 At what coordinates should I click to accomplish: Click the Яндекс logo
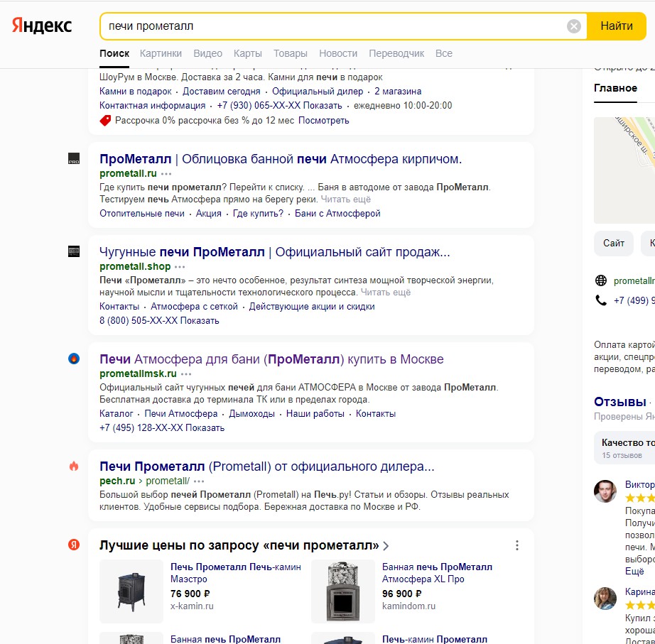click(x=42, y=26)
